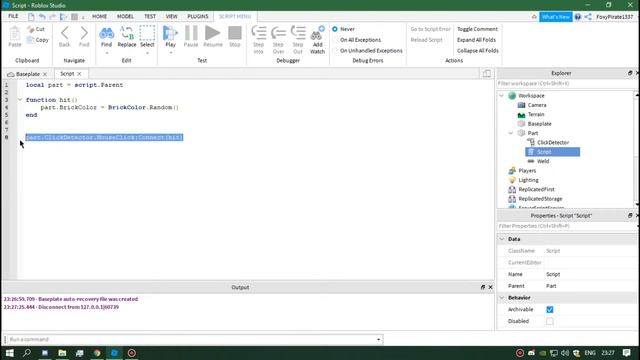Switch to the TEST ribbon tab
This screenshot has width=640, height=360.
(x=150, y=16)
